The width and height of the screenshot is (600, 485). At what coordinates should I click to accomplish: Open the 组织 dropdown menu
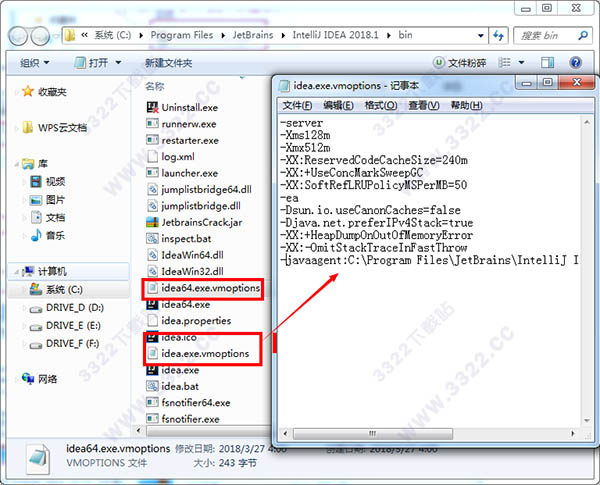tap(34, 62)
